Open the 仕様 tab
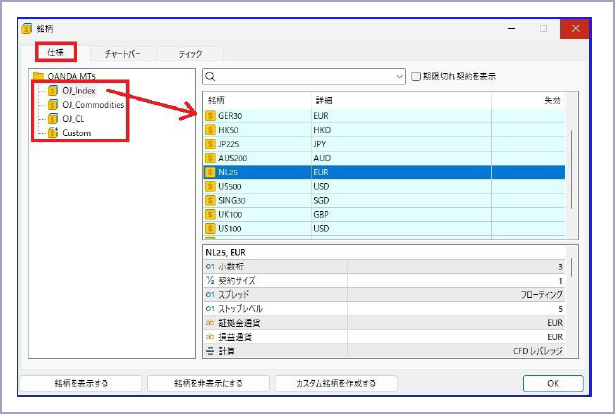 [x=56, y=52]
